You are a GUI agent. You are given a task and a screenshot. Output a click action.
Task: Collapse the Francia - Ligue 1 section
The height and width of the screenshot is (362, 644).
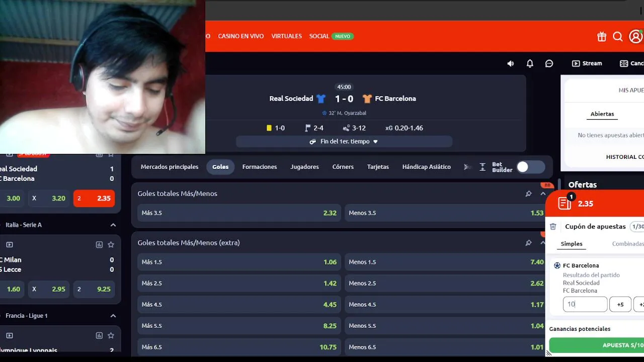(113, 316)
